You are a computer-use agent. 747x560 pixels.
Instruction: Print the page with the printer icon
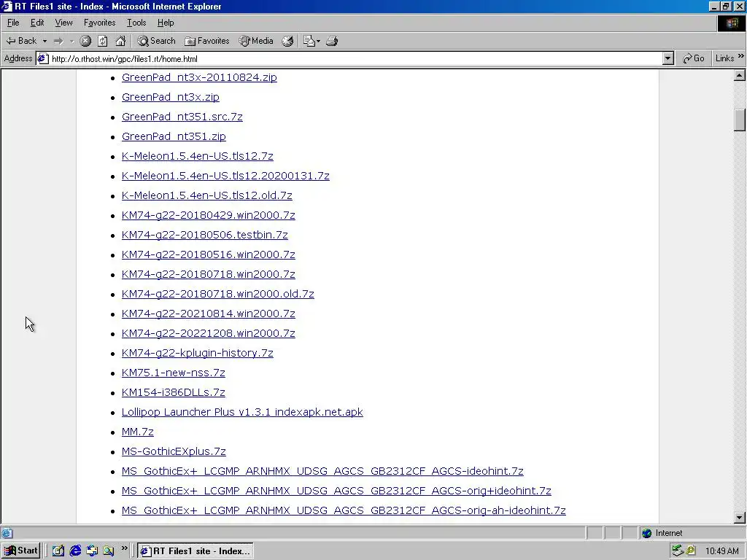[332, 41]
